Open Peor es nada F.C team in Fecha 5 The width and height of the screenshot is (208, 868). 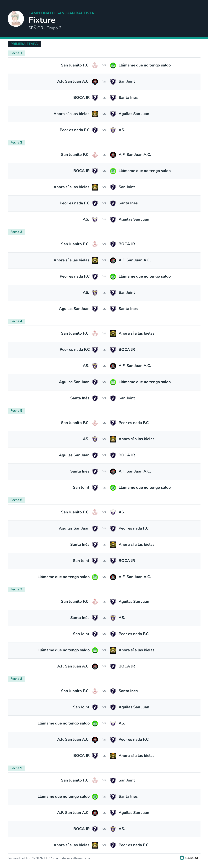[x=133, y=423]
